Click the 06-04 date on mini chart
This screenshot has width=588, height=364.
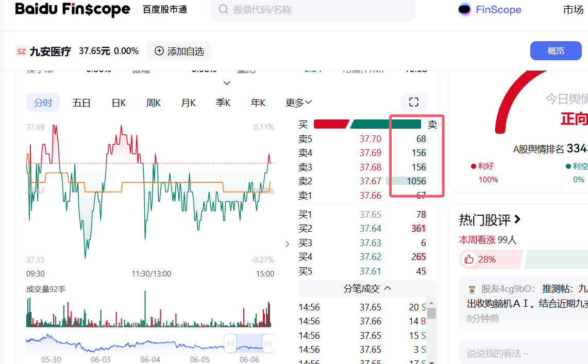150,359
